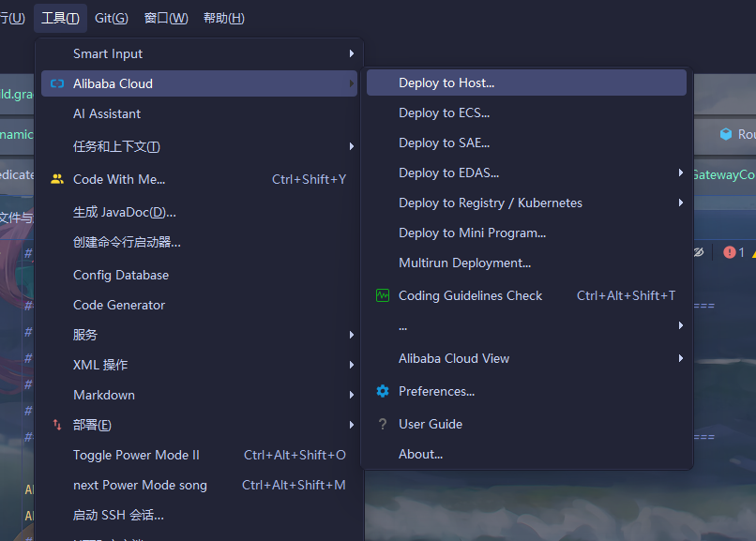This screenshot has height=541, width=756.
Task: Click the Code With Me users icon
Action: (57, 178)
